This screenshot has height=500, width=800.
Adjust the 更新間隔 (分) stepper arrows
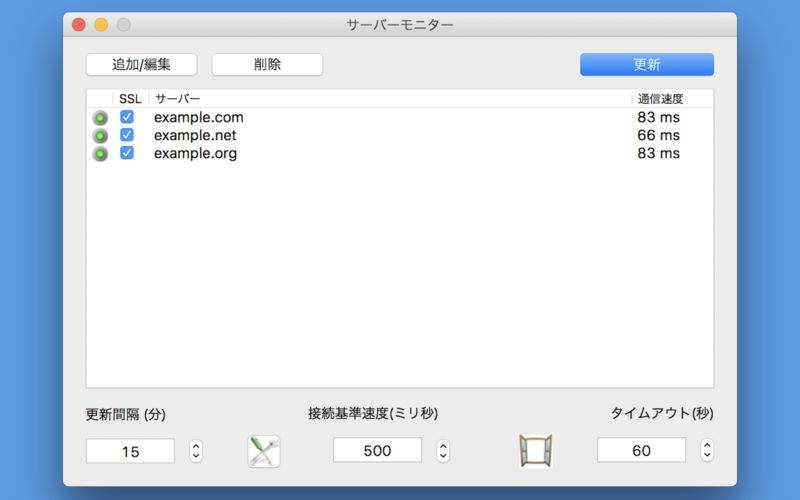click(x=196, y=451)
